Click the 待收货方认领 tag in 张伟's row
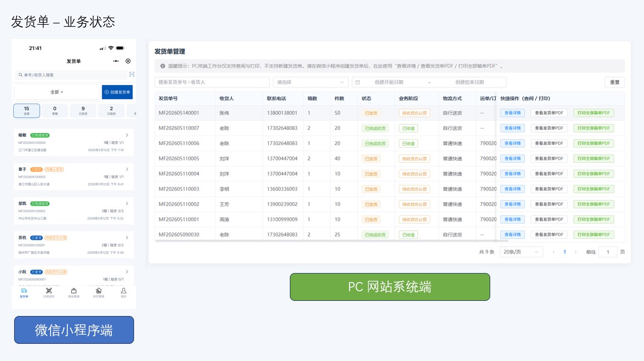The height and width of the screenshot is (361, 644). pos(414,113)
